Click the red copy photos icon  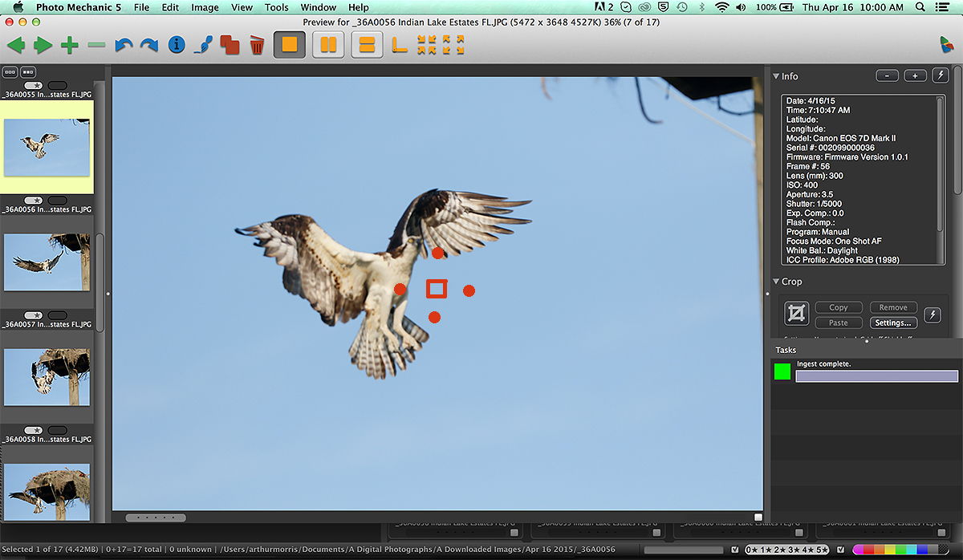230,45
